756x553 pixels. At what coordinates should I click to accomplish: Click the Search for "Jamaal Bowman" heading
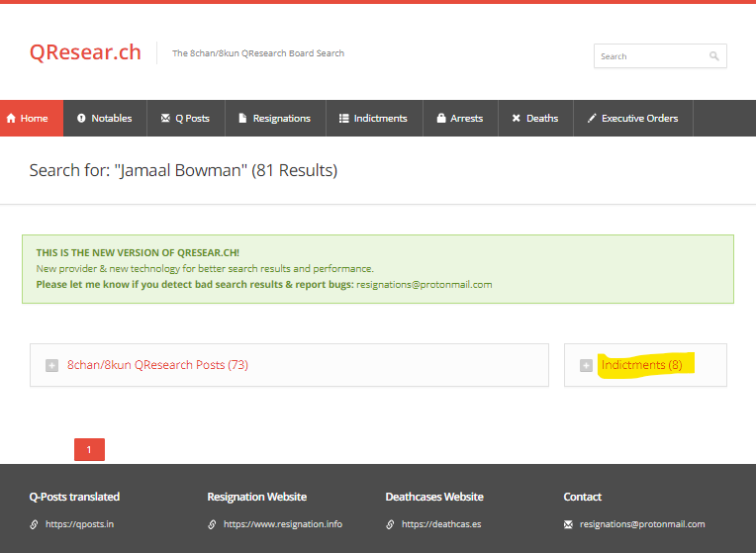pyautogui.click(x=183, y=170)
